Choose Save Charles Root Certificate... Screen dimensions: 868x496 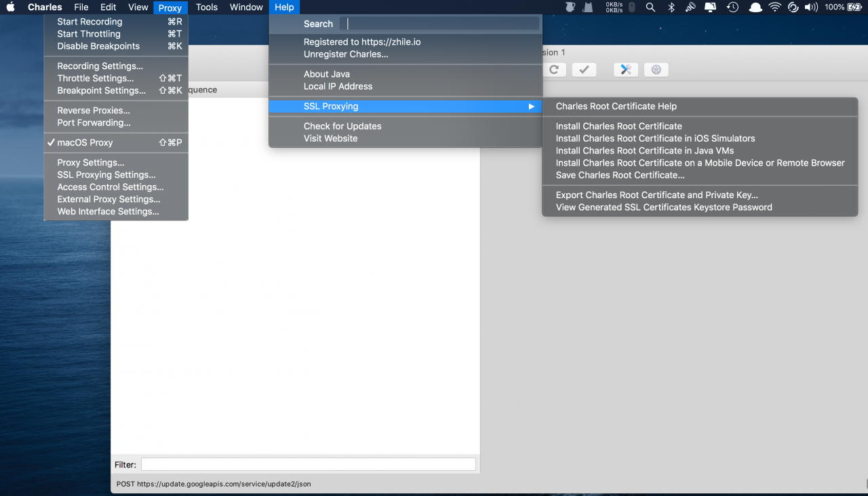tap(700, 175)
